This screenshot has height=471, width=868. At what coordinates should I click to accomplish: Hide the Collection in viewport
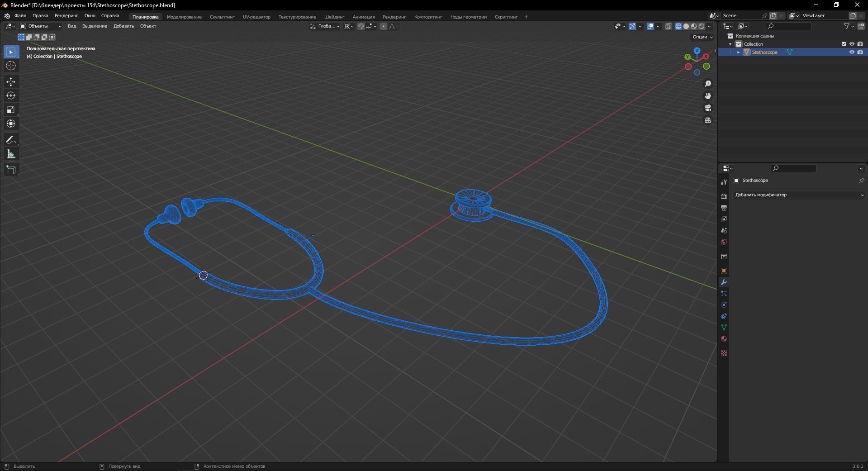(x=852, y=44)
